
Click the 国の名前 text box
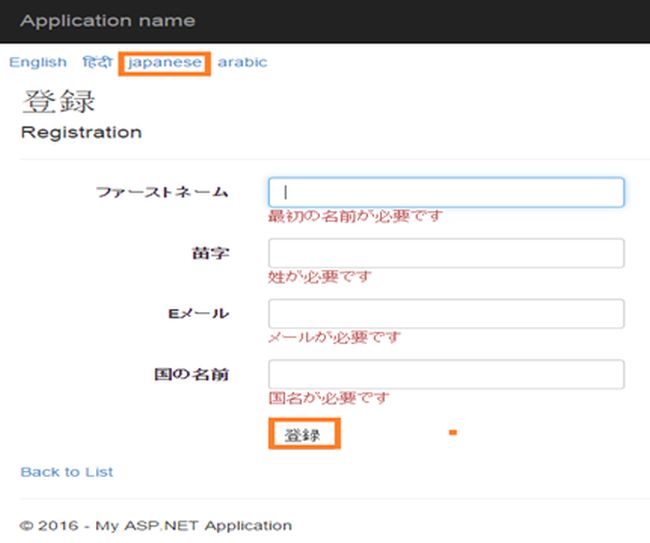[446, 375]
